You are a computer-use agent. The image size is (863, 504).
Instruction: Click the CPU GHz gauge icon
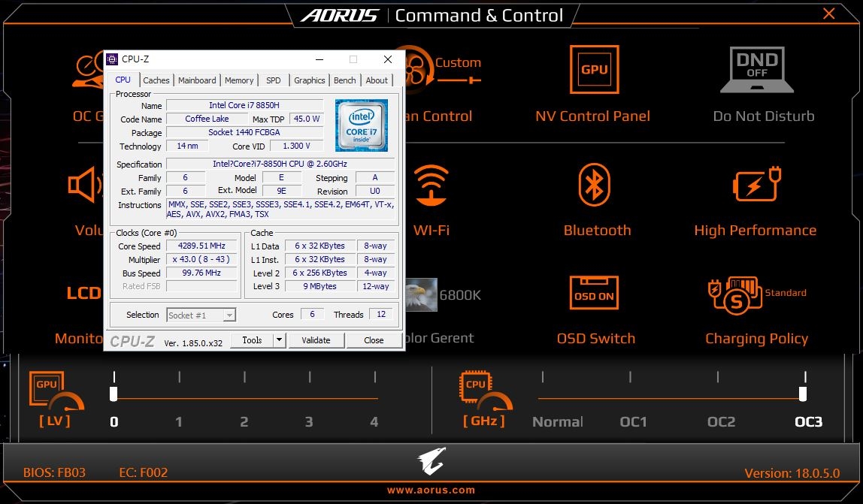[x=486, y=392]
